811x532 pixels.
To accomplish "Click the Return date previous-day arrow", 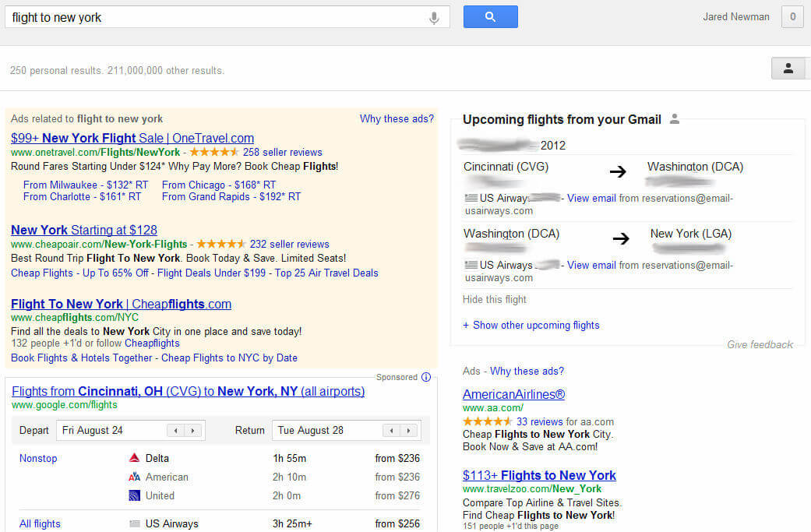I will pos(392,430).
